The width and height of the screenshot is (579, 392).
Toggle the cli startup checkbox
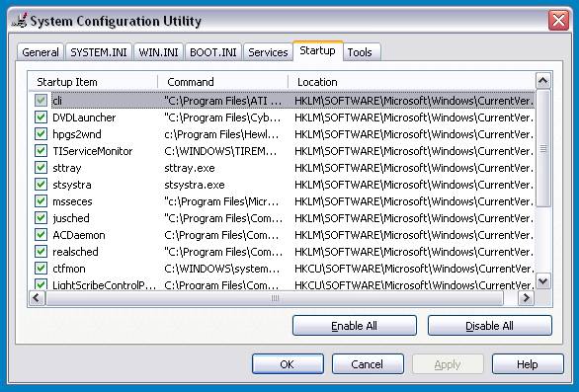tap(41, 101)
